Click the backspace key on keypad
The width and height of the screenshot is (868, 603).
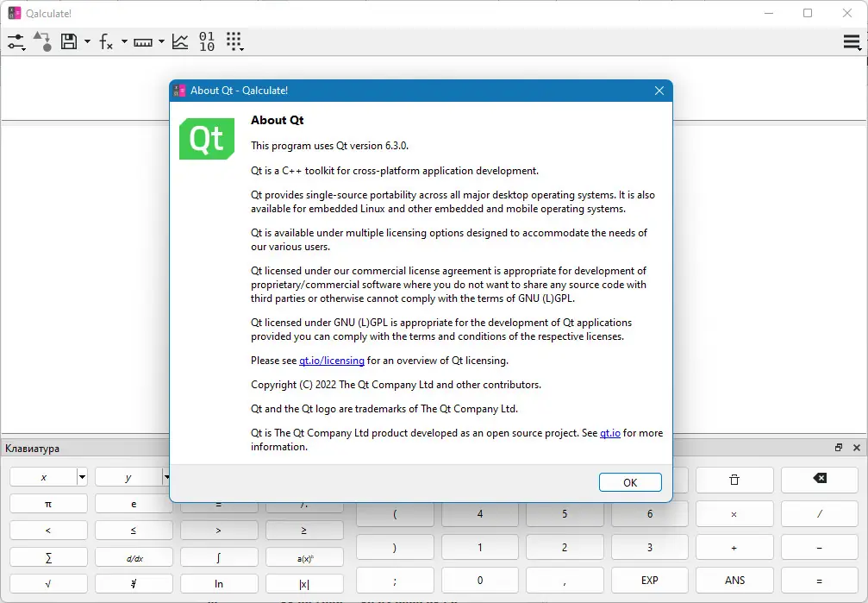click(819, 478)
